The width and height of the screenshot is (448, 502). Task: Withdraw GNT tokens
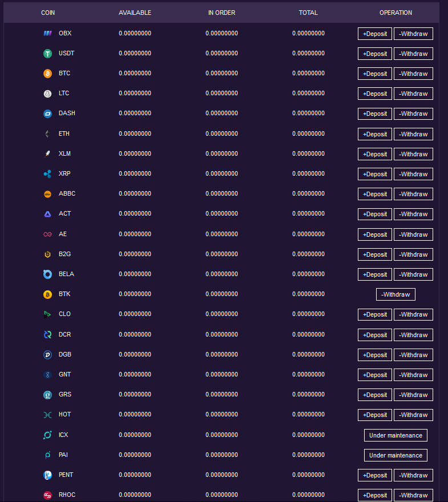pyautogui.click(x=413, y=375)
